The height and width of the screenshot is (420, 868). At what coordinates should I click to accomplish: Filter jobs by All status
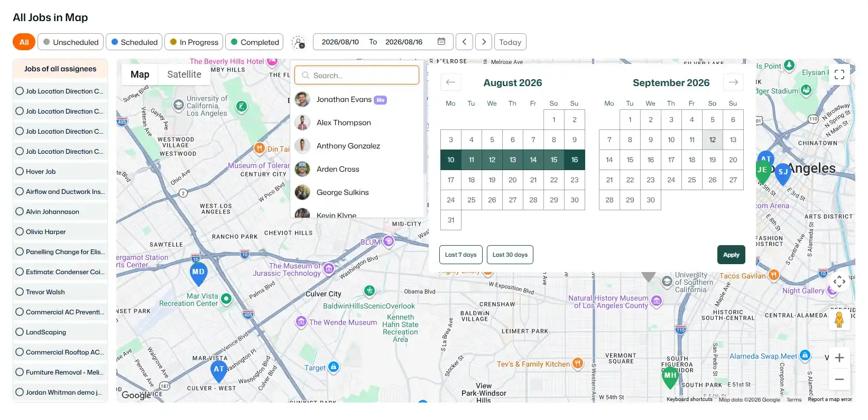point(24,42)
